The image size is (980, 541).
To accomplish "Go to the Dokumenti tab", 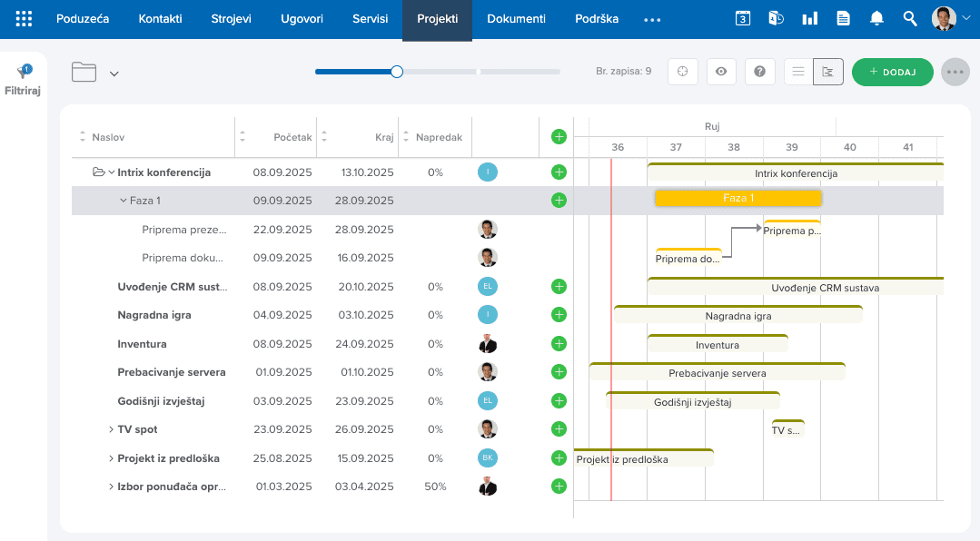I will pyautogui.click(x=516, y=19).
